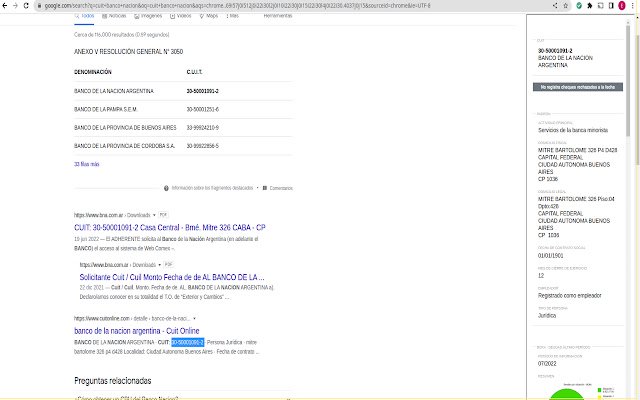Viewport: 640px width, 400px height.
Task: Open dropdown next to second bna.com.ar result
Action: (x=160, y=265)
